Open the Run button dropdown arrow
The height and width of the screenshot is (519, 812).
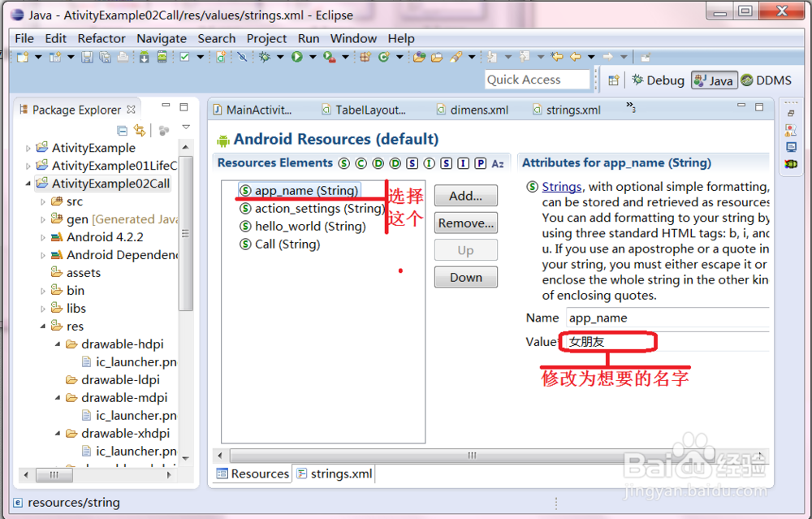313,57
